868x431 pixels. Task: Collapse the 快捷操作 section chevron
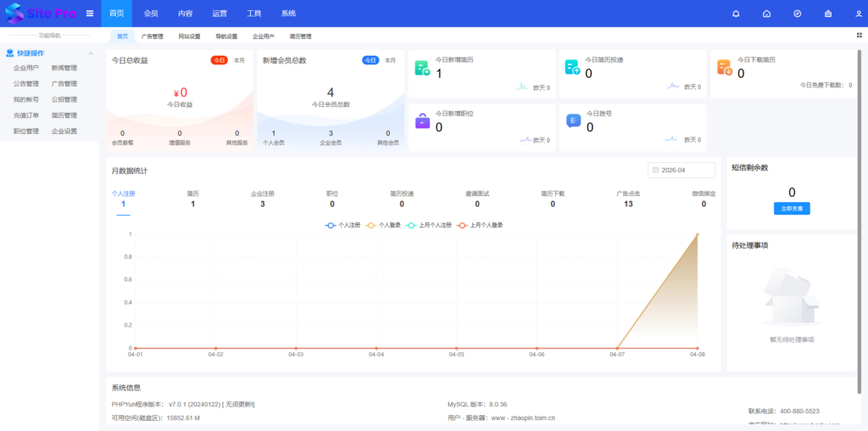click(x=91, y=53)
